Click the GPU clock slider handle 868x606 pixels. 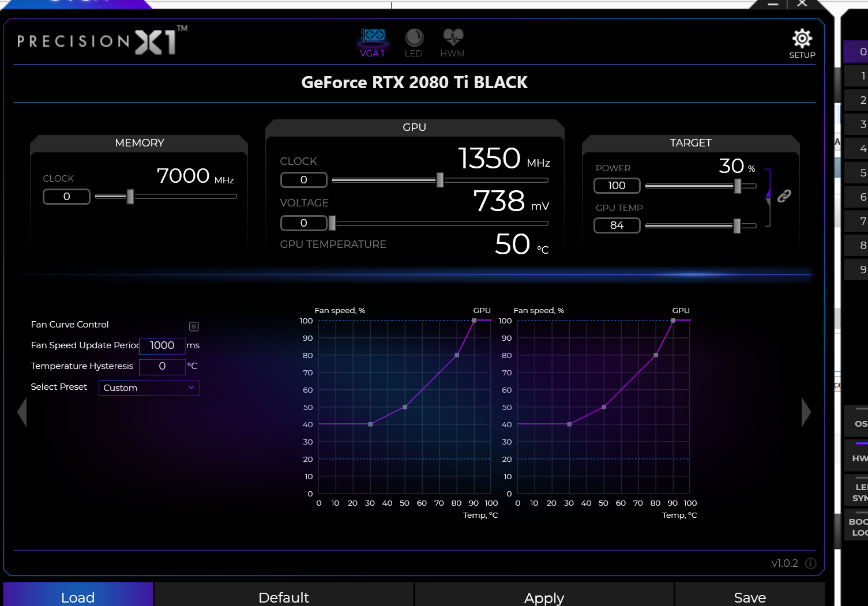click(440, 180)
